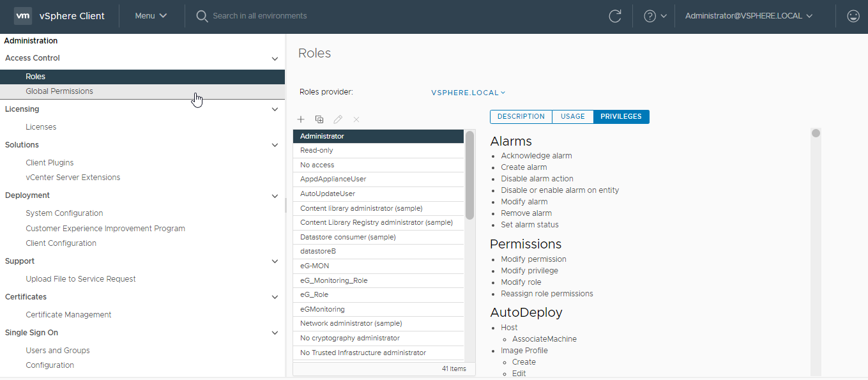
Task: Click the Set alarm status privilege
Action: click(529, 225)
